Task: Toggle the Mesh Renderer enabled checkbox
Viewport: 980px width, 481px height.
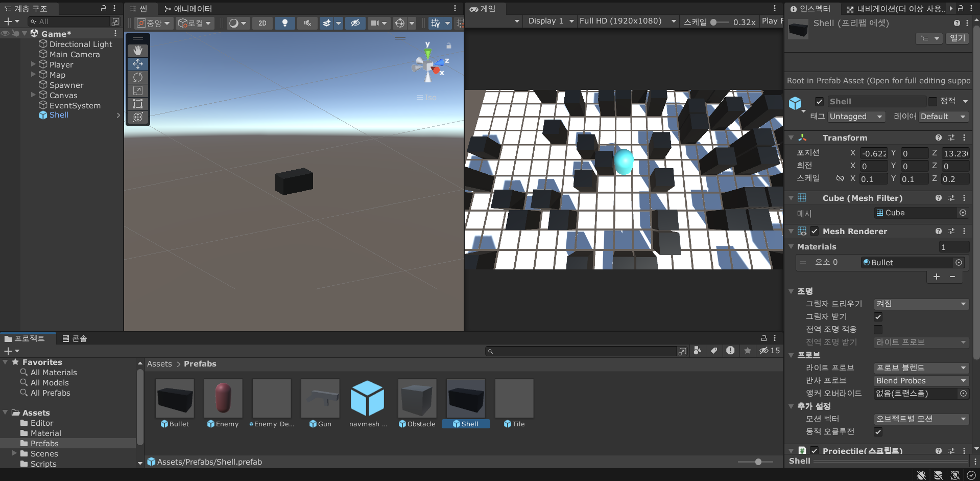Action: click(815, 231)
